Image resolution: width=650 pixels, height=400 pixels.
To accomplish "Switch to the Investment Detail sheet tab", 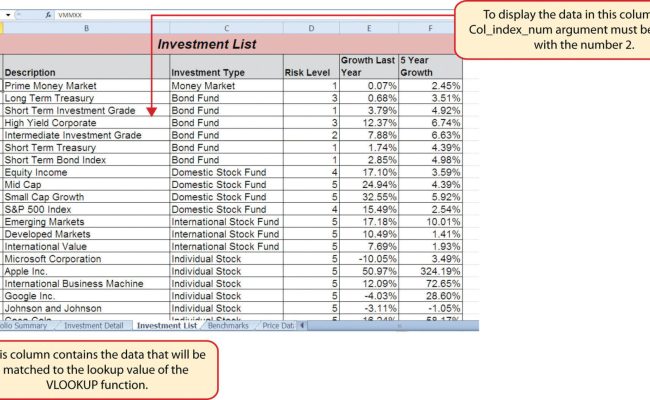I will 94,326.
